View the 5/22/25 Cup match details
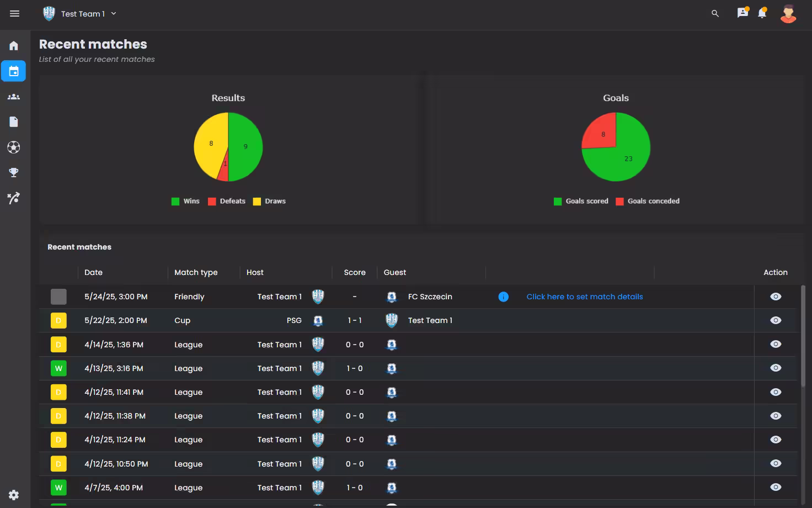 pos(776,321)
